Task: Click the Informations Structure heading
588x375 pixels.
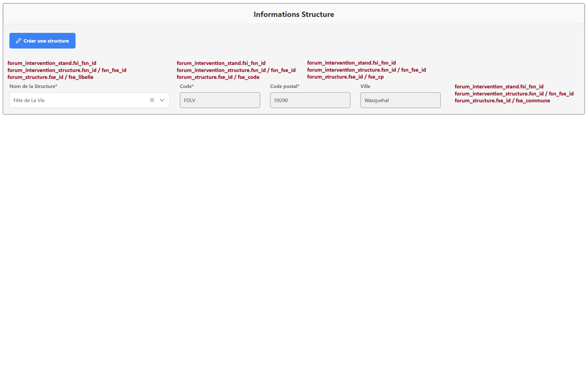Action: coord(294,14)
